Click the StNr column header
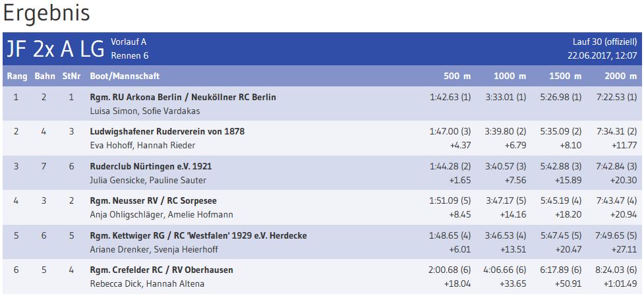Screen dimensions: 644x296 (71, 76)
